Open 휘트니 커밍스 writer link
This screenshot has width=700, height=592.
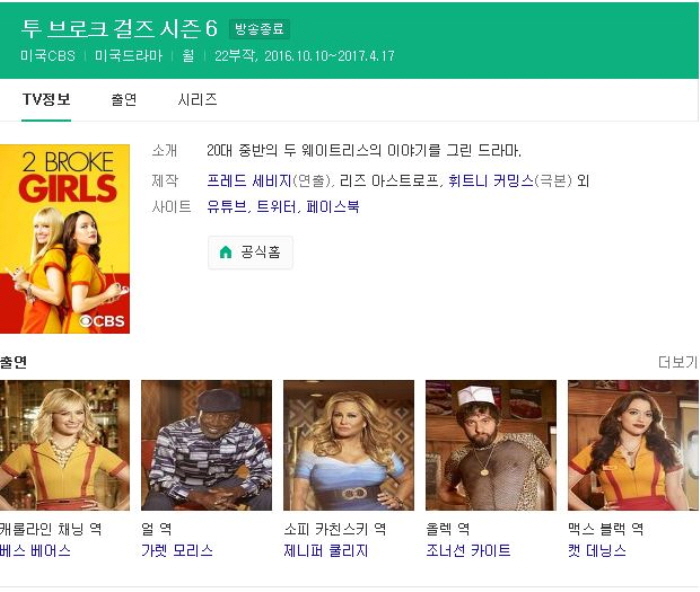(x=490, y=181)
